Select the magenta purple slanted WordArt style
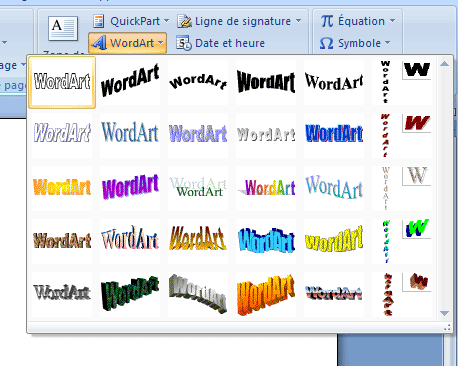 click(x=130, y=188)
